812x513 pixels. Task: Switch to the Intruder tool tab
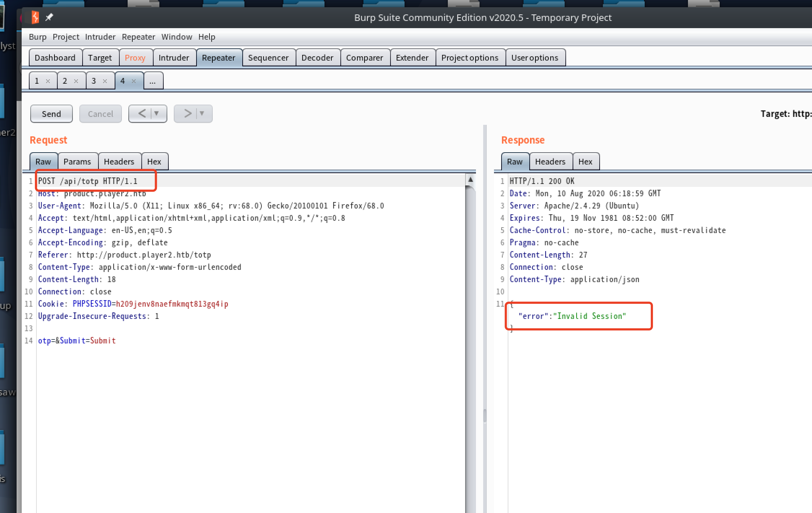click(173, 58)
